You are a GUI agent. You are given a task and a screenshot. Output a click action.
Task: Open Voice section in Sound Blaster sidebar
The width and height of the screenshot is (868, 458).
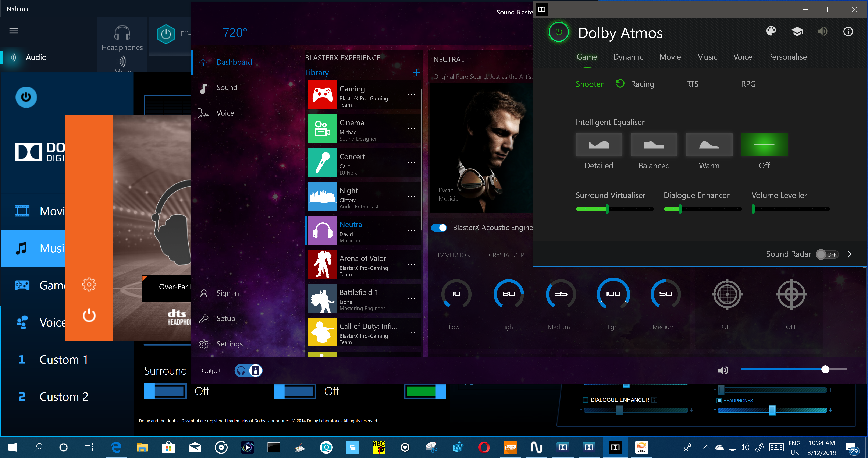pyautogui.click(x=225, y=113)
